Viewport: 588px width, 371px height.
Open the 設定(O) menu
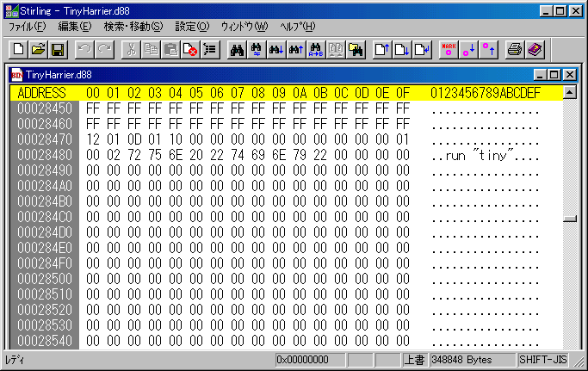coord(192,27)
